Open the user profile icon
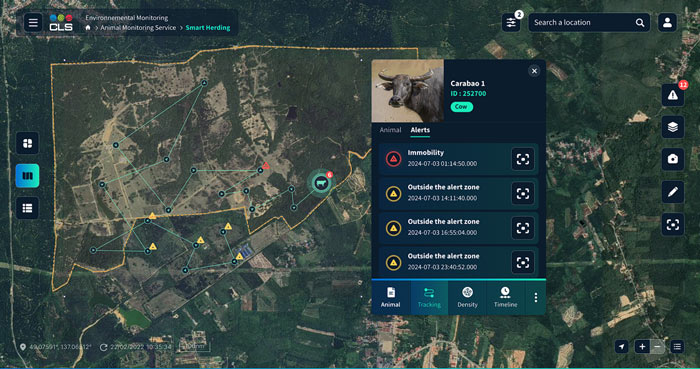The image size is (700, 369). point(667,22)
